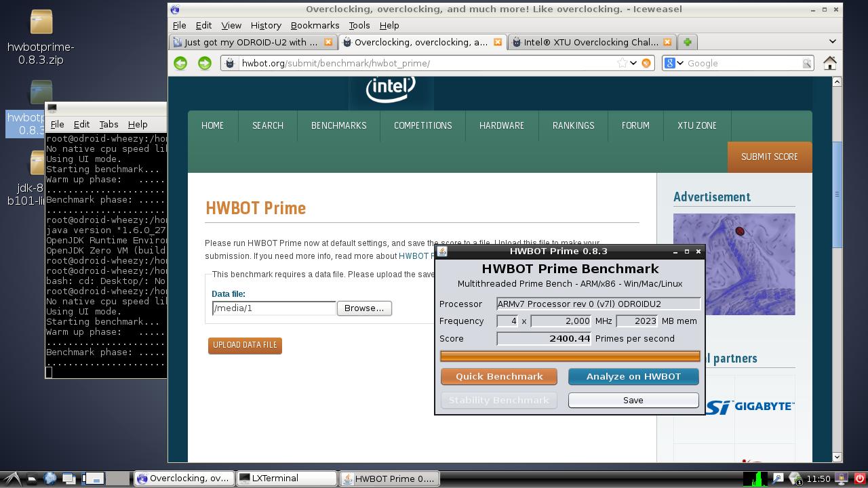Open hwbotprime-0.8.3.zip desktop icon

pyautogui.click(x=41, y=38)
